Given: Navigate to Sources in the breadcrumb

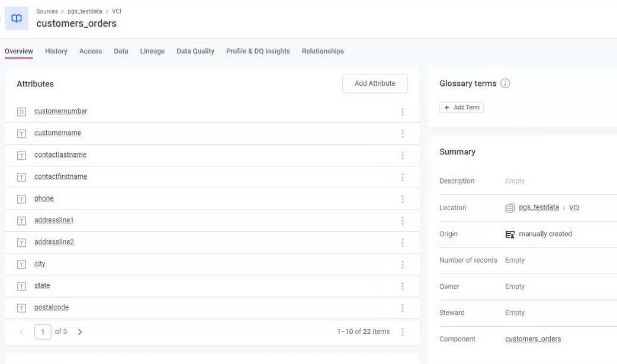Looking at the screenshot, I should (47, 11).
